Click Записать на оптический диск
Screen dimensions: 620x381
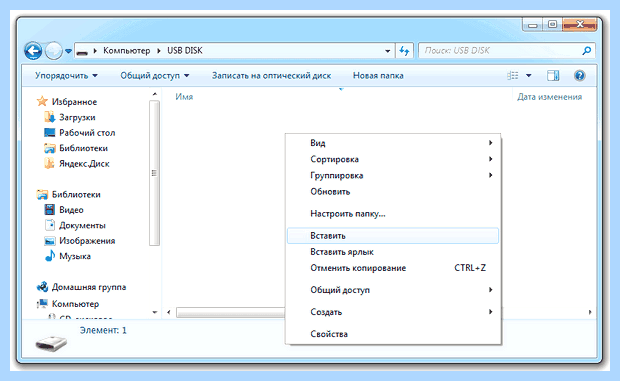(x=271, y=75)
